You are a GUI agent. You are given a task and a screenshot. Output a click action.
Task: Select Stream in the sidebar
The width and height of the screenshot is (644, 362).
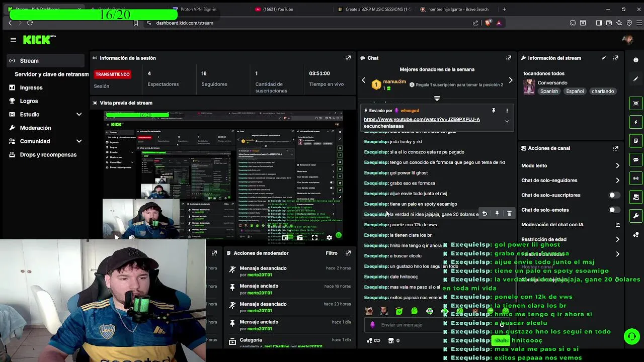[x=45, y=61]
